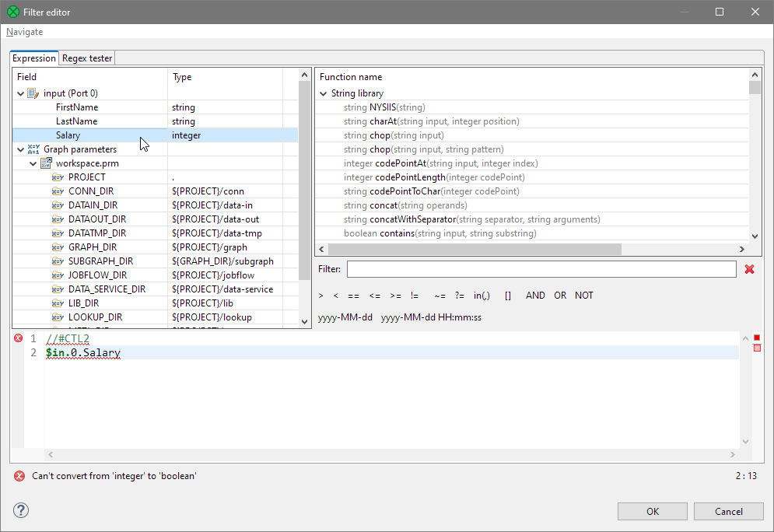Collapse the Graph parameters node

tap(20, 149)
